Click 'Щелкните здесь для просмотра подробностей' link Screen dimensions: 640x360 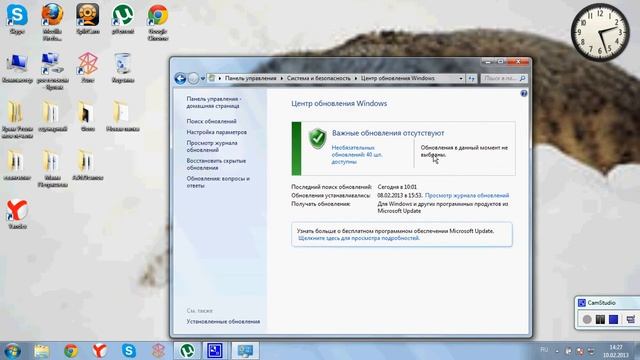[x=359, y=238]
